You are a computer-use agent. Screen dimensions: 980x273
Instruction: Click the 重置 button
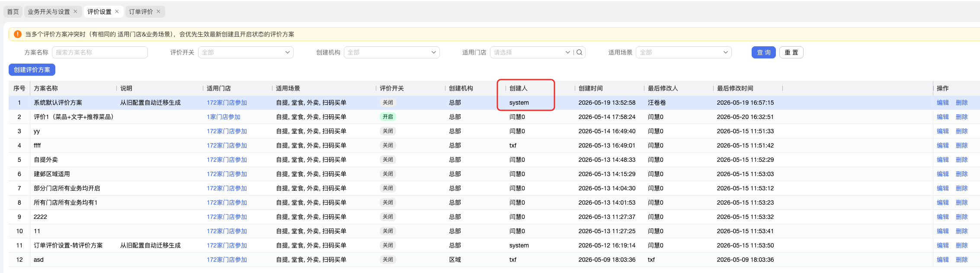click(x=791, y=52)
